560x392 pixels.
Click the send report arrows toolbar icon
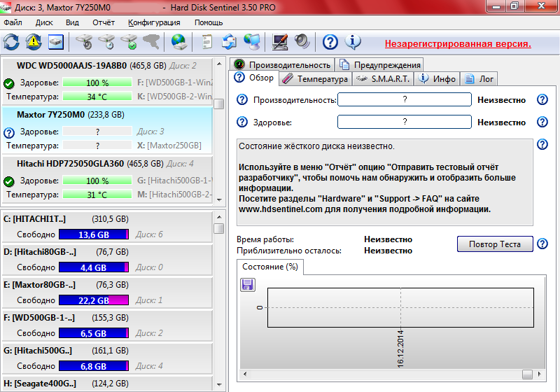[229, 43]
